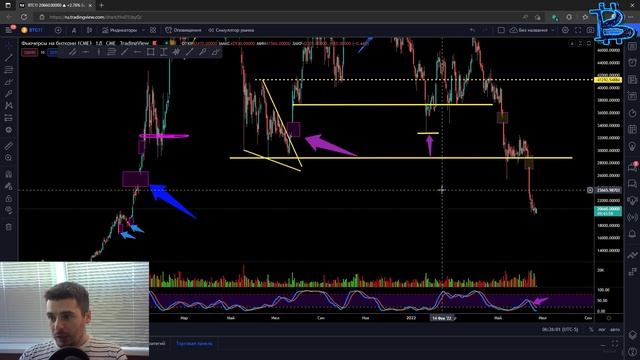The height and width of the screenshot is (360, 640).
Task: Open the Индикаторы indicators dialog
Action: (119, 30)
